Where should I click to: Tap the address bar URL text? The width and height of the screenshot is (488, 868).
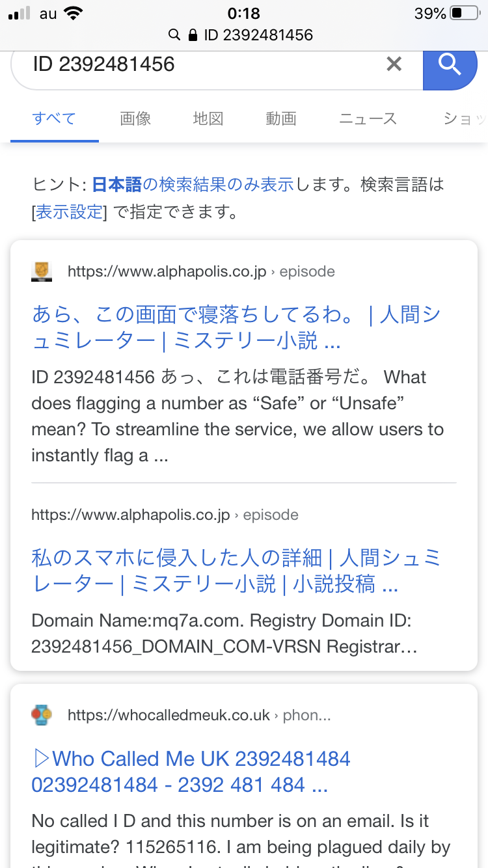coord(258,35)
